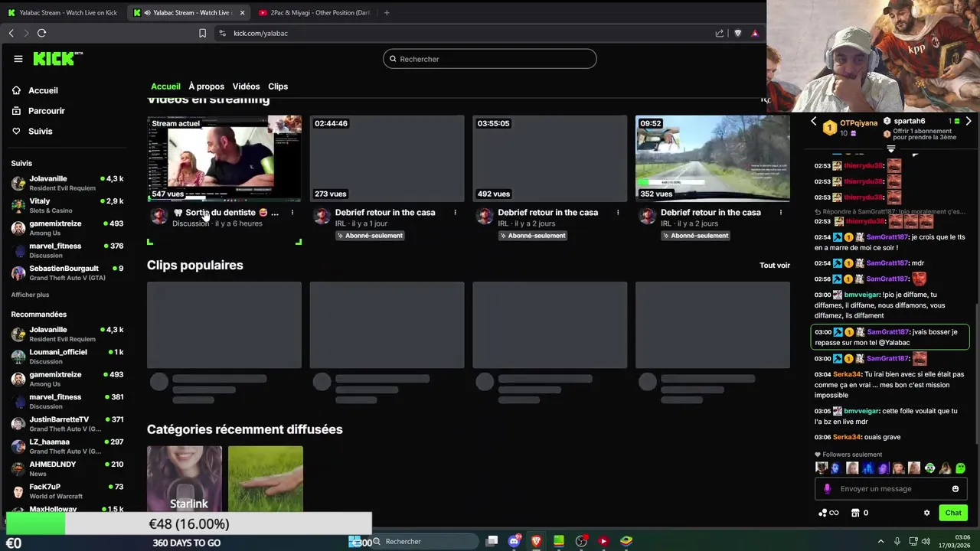Open Discord from the taskbar
The image size is (980, 551).
coord(514,541)
